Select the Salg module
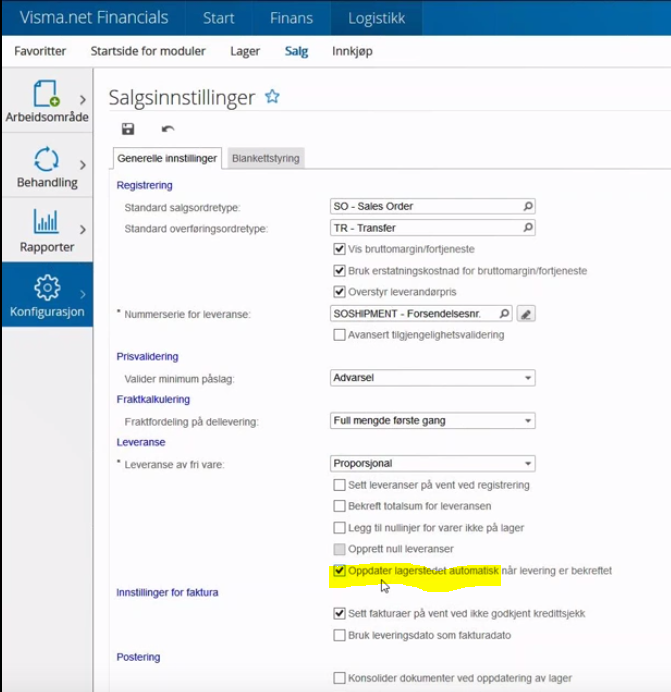Viewport: 671px width, 692px height. click(296, 51)
